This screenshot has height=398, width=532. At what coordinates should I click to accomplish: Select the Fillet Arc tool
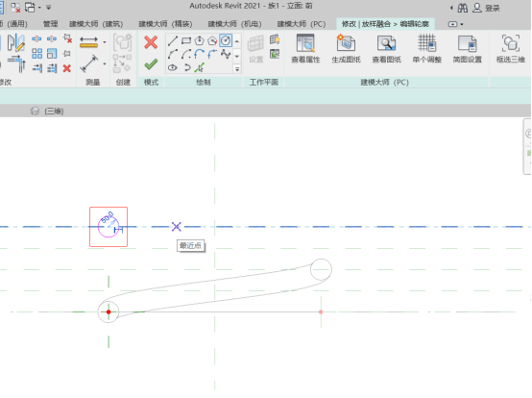click(x=212, y=55)
